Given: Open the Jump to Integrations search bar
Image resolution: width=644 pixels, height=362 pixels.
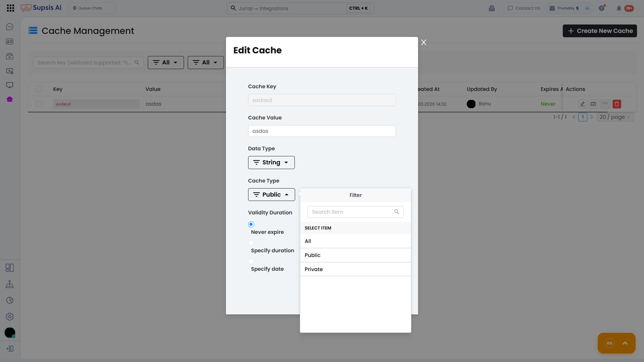Looking at the screenshot, I should (300, 8).
